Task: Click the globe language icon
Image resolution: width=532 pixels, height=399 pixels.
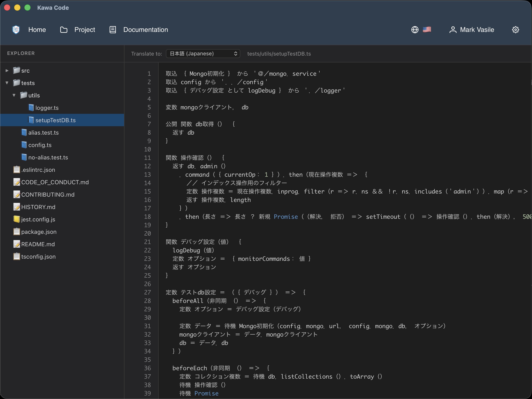Action: pyautogui.click(x=415, y=29)
